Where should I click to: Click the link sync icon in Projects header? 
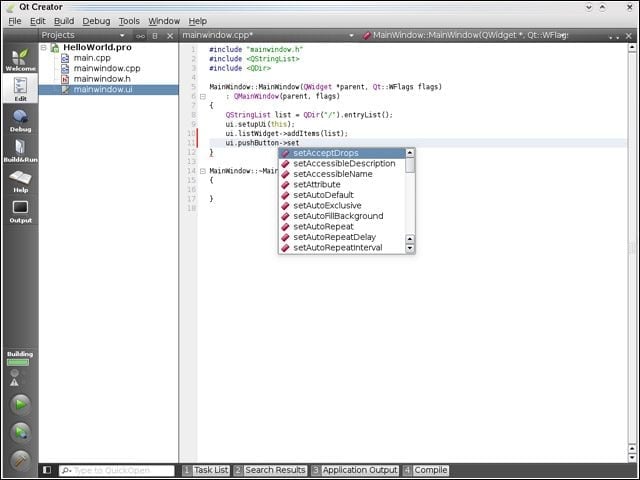tap(140, 36)
